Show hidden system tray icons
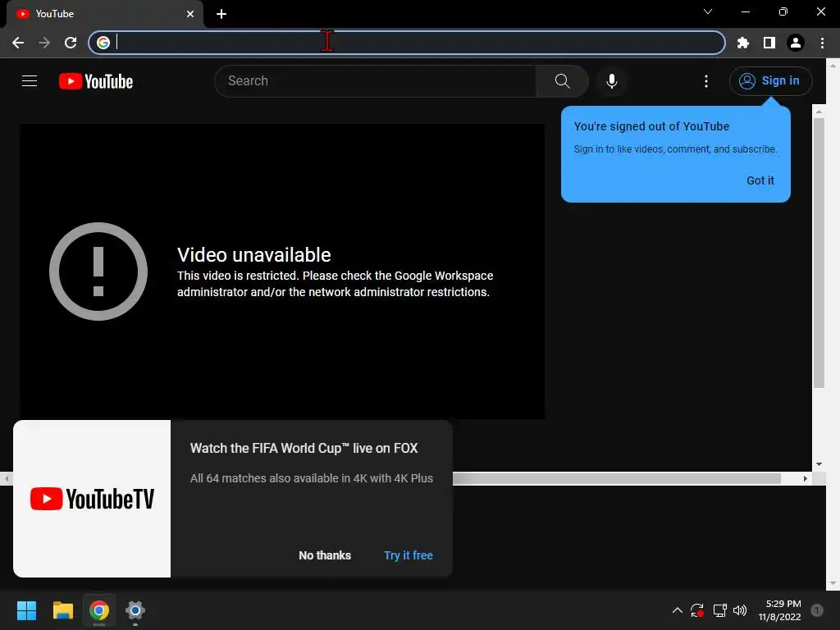Viewport: 840px width, 630px height. 677,610
